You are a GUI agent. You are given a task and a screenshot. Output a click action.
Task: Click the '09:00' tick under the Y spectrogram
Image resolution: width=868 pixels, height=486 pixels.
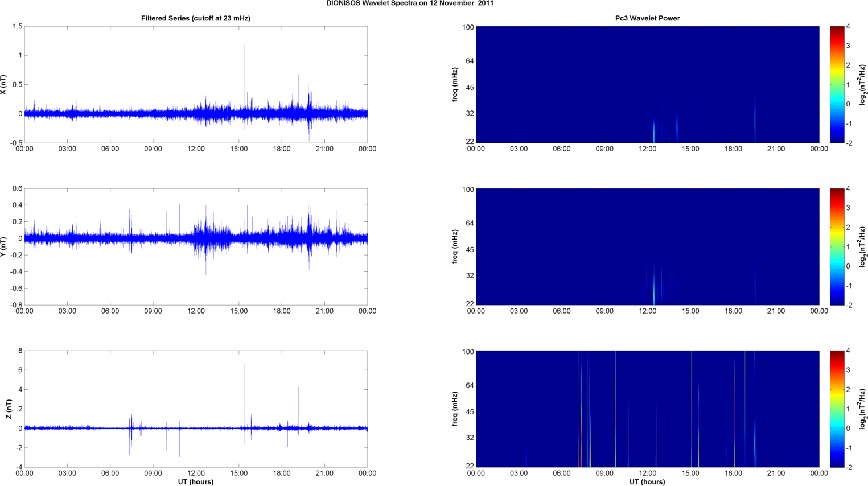point(604,311)
